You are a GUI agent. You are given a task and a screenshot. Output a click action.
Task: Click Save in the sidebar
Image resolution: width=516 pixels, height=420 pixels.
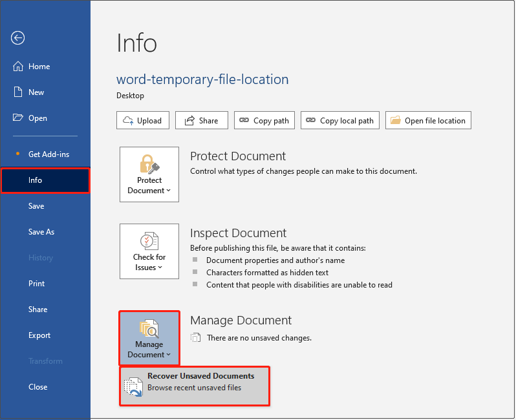coord(45,206)
